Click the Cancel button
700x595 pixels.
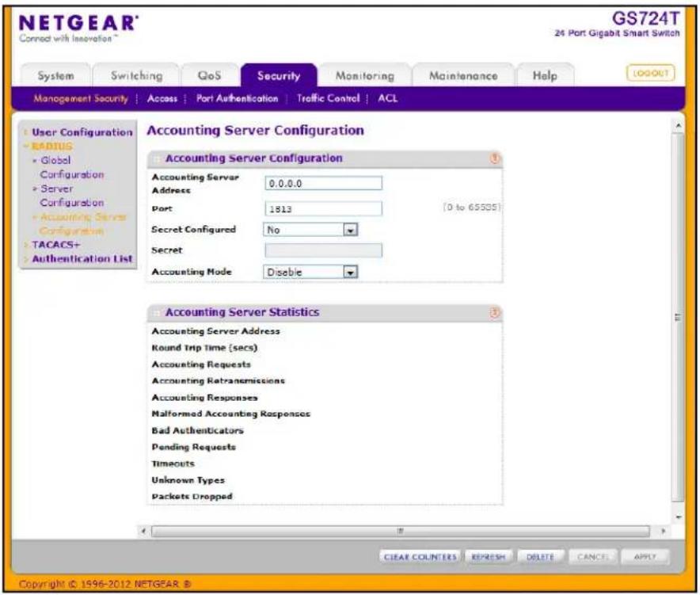pyautogui.click(x=593, y=557)
